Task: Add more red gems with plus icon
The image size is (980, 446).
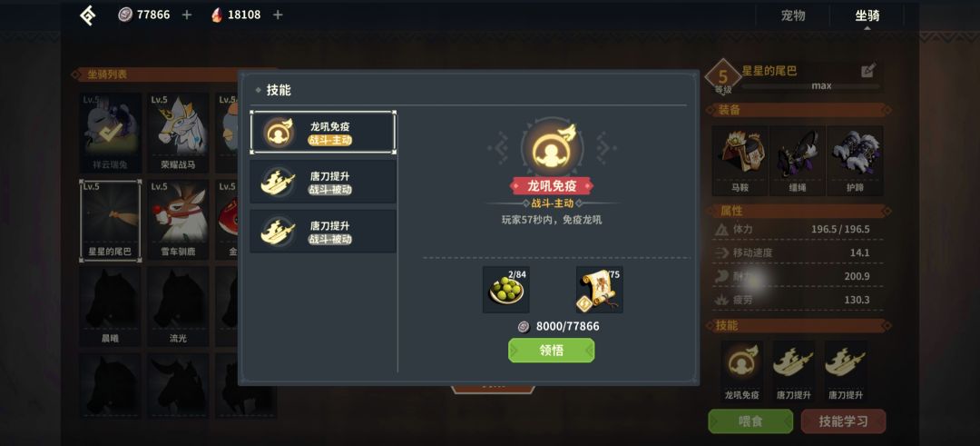Action: 278,15
